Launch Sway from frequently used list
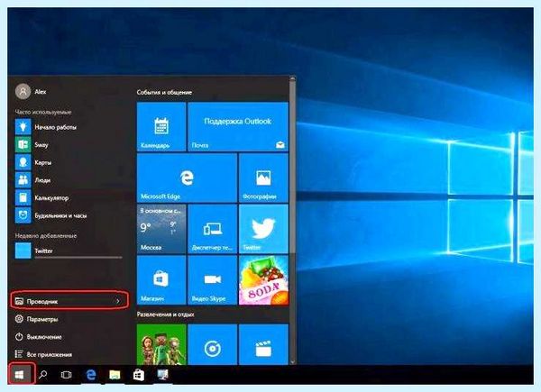541x392 pixels. tap(69, 144)
